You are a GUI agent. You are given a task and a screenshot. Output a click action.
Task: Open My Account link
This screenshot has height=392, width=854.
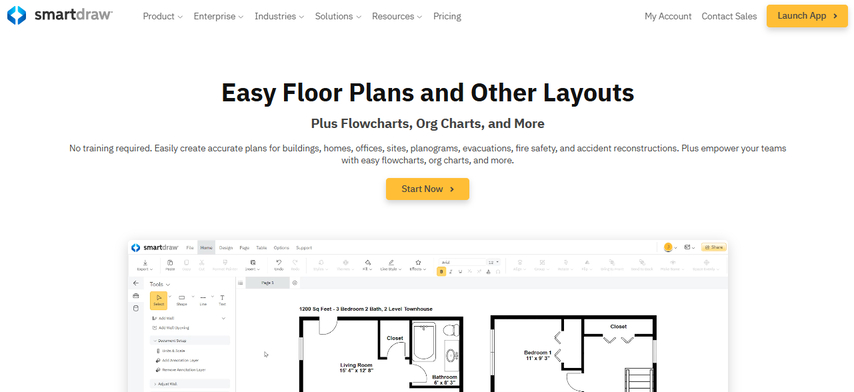coord(668,16)
